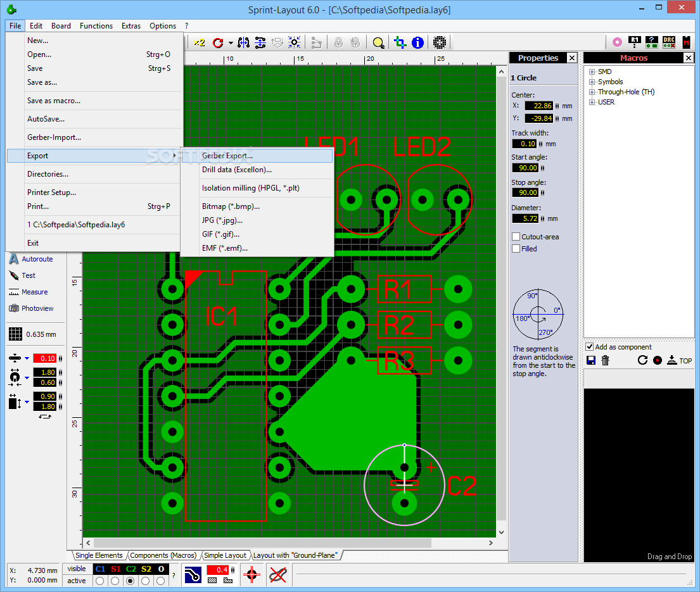Click the mirror horizontally toolbar icon
The image size is (700, 592).
tap(243, 43)
